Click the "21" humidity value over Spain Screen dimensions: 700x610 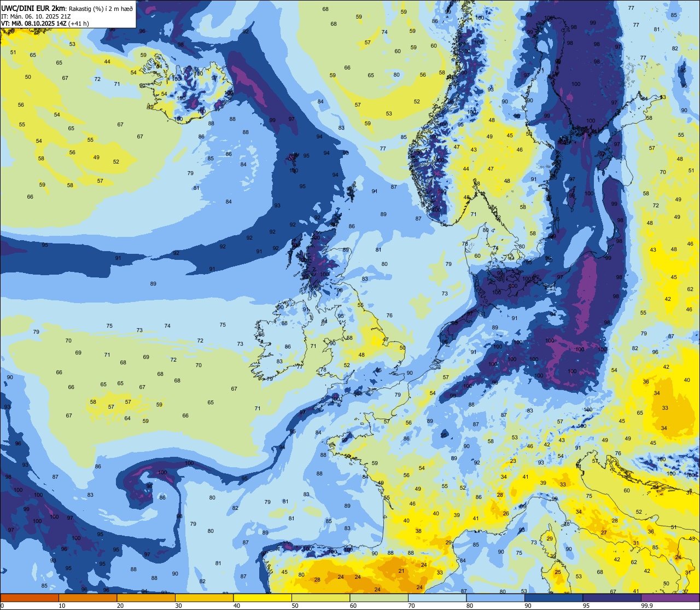[x=401, y=571]
